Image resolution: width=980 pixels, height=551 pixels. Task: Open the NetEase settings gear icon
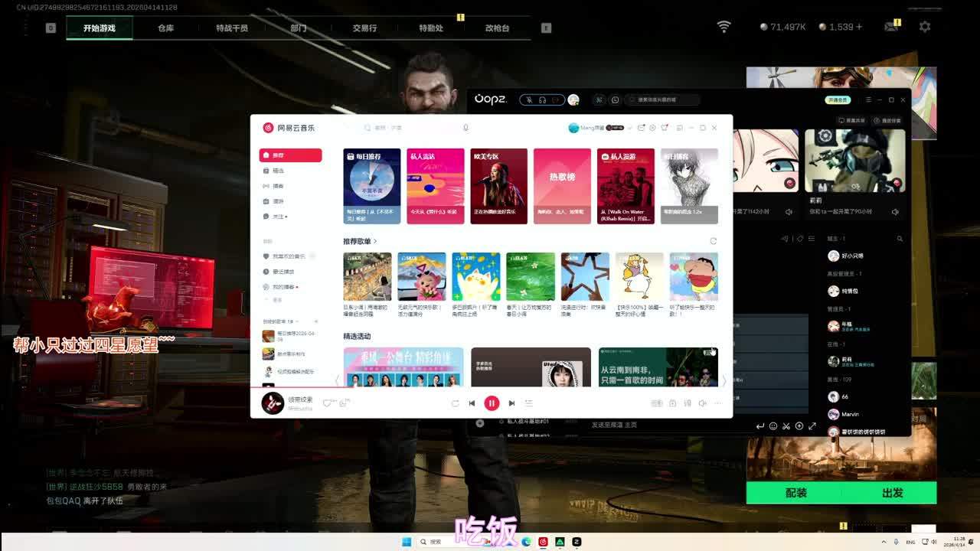click(653, 128)
